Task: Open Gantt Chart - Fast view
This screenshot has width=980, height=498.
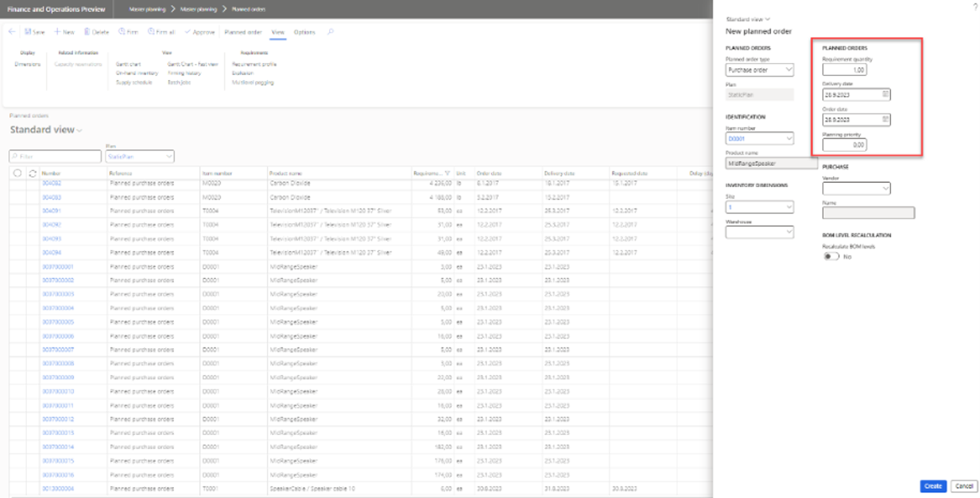Action: pos(193,64)
